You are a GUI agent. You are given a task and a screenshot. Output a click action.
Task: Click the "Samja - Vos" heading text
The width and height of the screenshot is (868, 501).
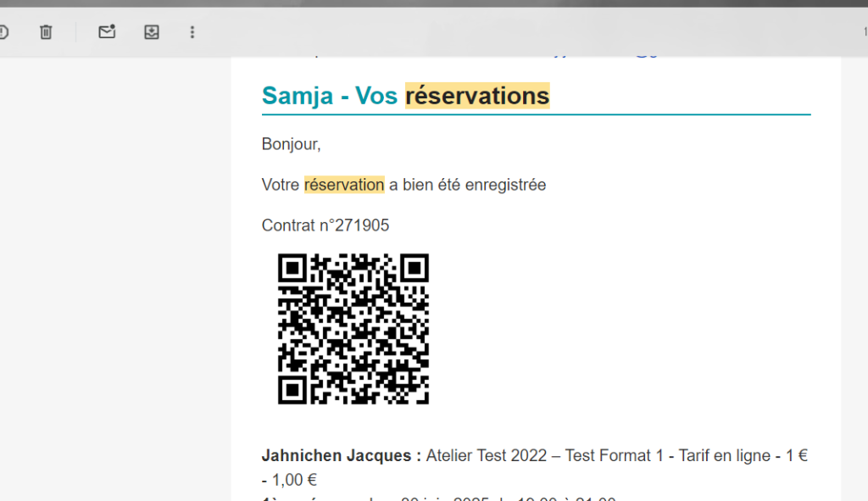point(329,96)
